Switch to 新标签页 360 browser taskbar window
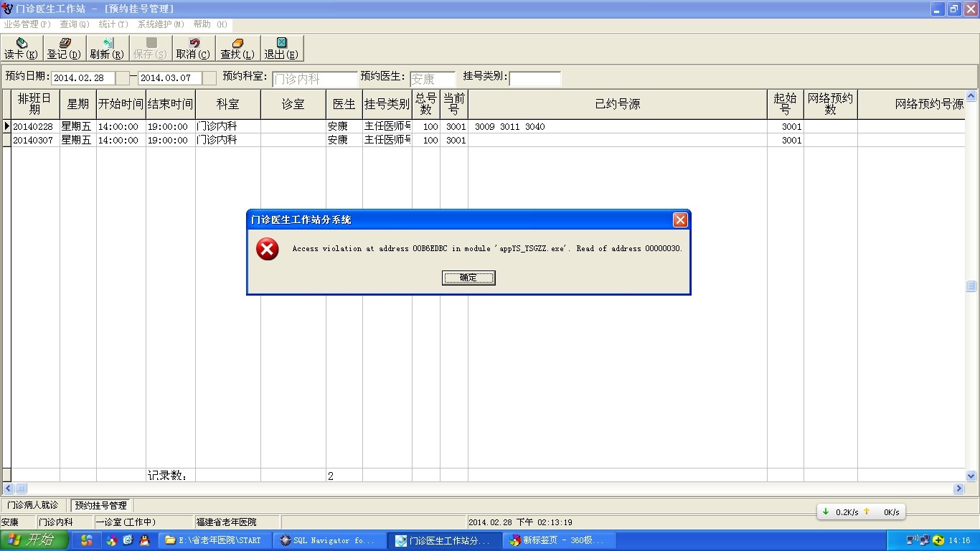 point(559,540)
